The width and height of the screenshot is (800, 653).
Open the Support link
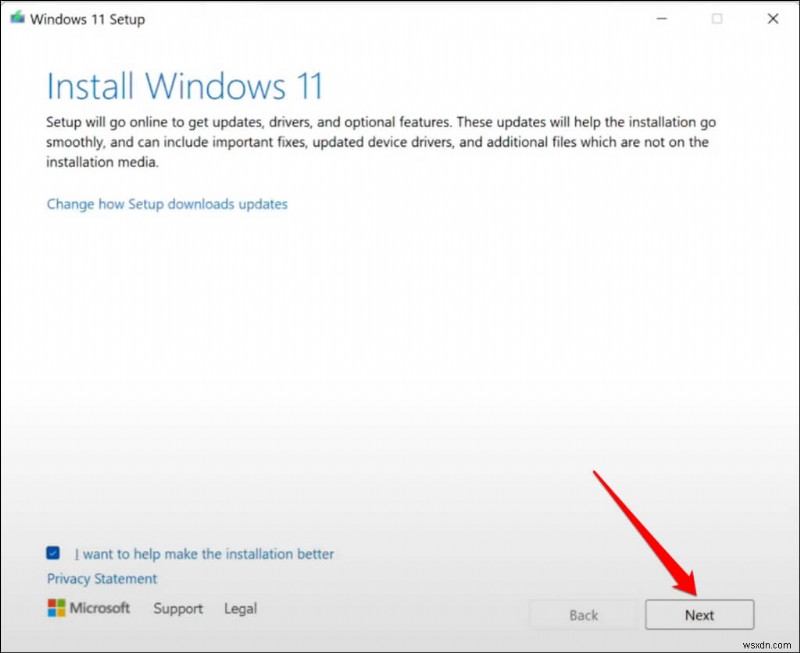(x=178, y=608)
